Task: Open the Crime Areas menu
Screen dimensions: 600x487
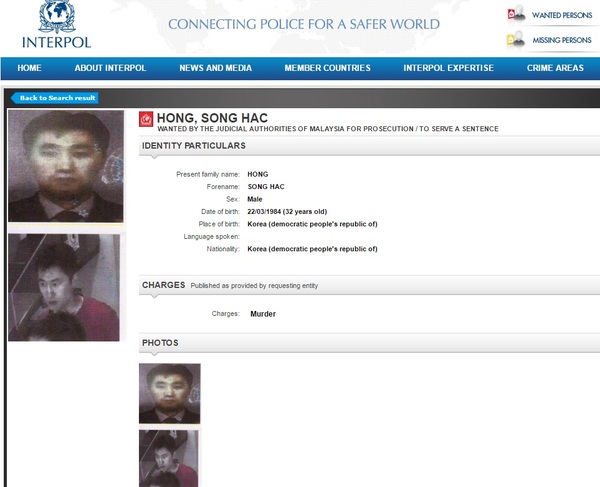Action: pyautogui.click(x=555, y=68)
